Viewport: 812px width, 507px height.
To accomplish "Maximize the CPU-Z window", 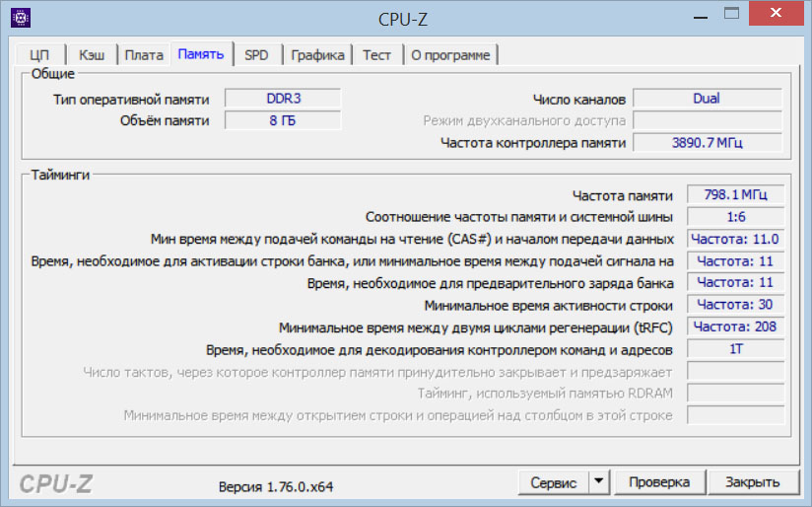I will tap(731, 14).
